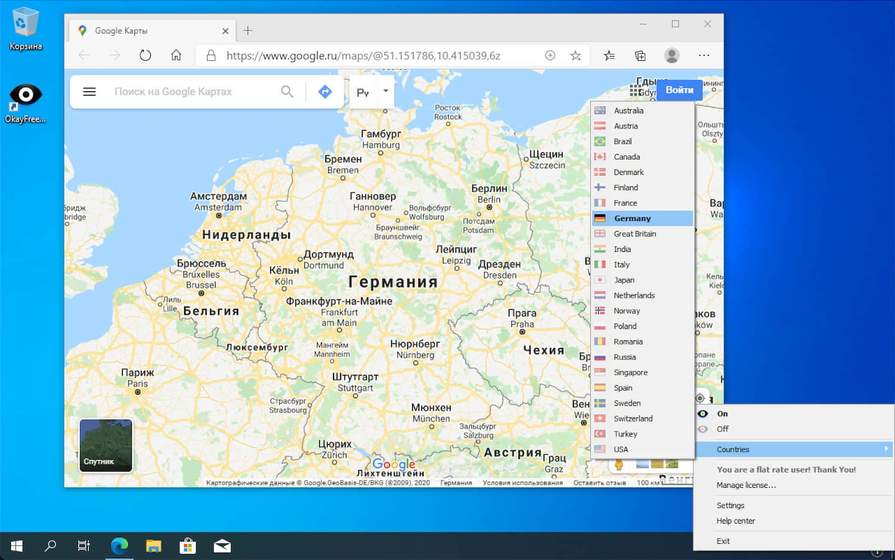Exit OkayFreedom via tray menu
895x560 pixels.
pyautogui.click(x=723, y=541)
